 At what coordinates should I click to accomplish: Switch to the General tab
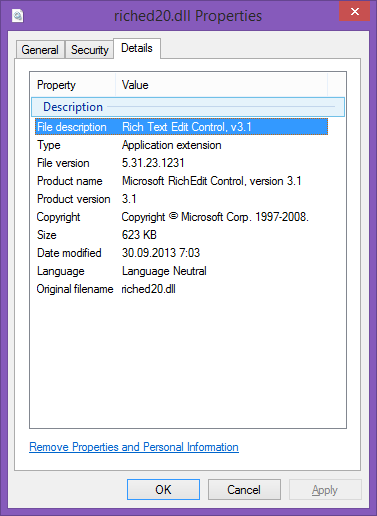click(40, 50)
